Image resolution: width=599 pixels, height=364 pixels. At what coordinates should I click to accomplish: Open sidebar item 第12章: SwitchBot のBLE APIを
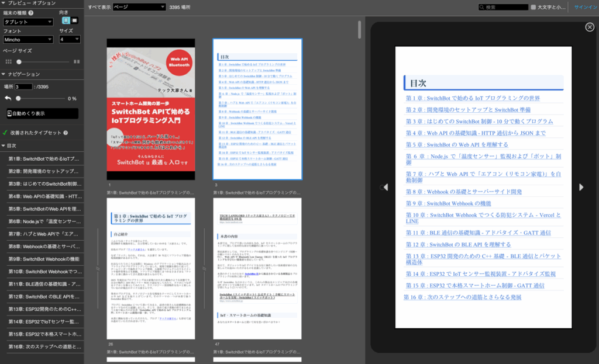pyautogui.click(x=43, y=296)
